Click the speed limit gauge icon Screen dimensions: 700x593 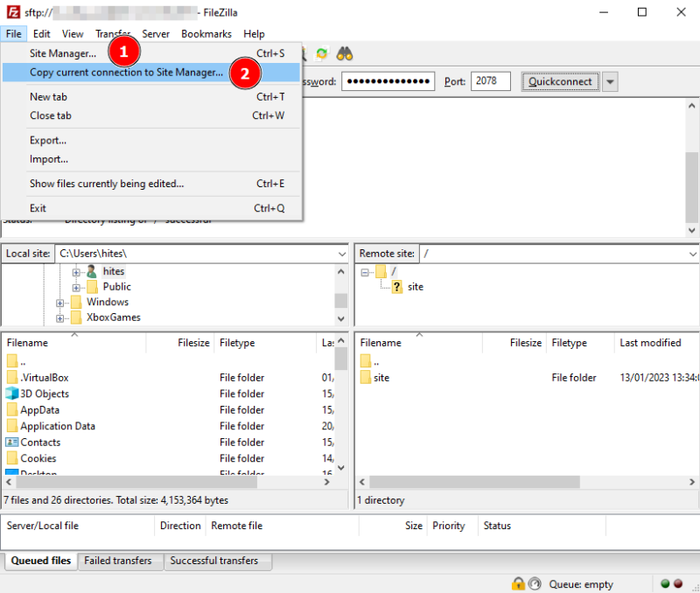click(535, 583)
